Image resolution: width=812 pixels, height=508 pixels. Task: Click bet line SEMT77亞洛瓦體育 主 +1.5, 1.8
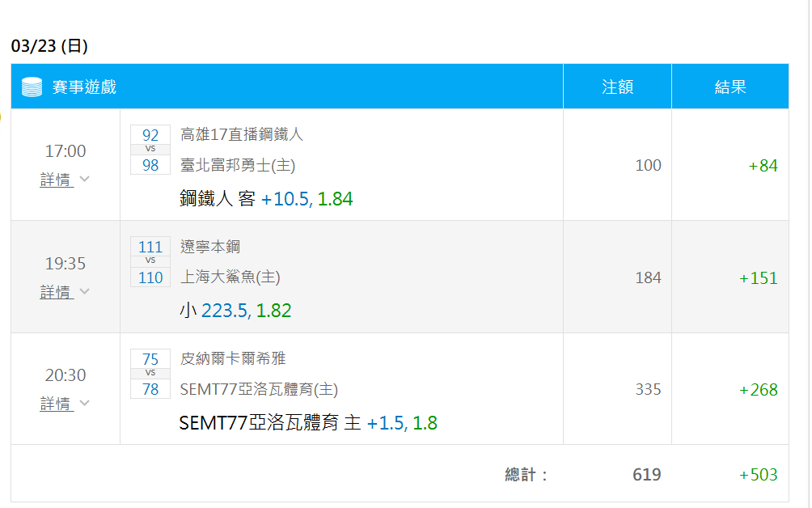[x=308, y=423]
